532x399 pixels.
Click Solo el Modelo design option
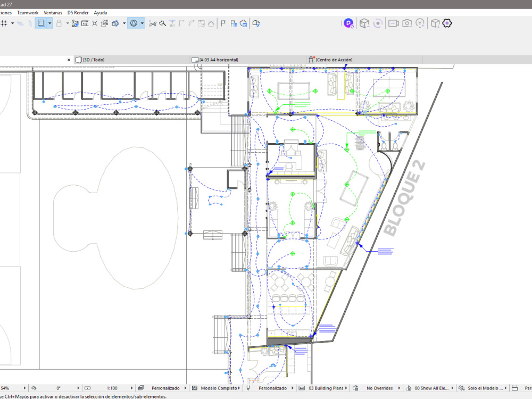coord(486,388)
